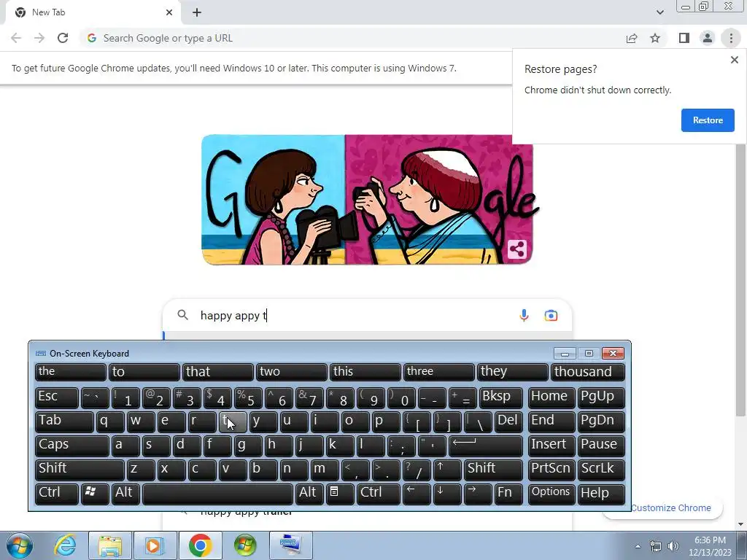Viewport: 747px width, 560px height.
Task: Click the up arrow key on keyboard
Action: click(x=447, y=470)
